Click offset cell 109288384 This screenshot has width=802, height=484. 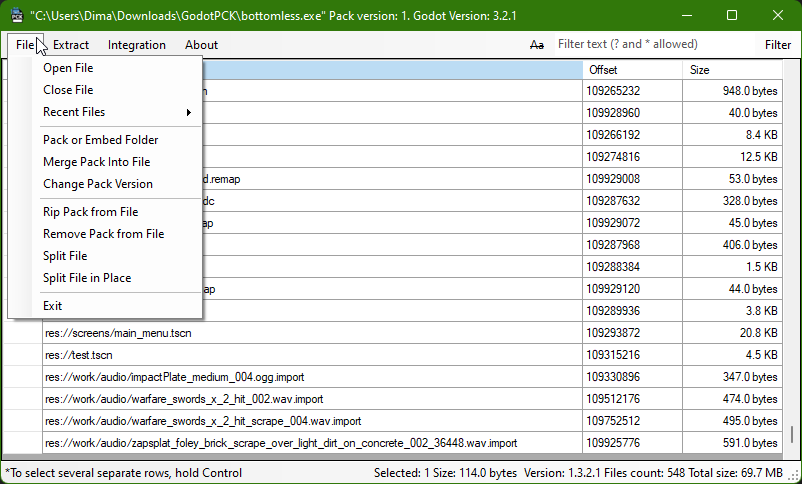(632, 267)
